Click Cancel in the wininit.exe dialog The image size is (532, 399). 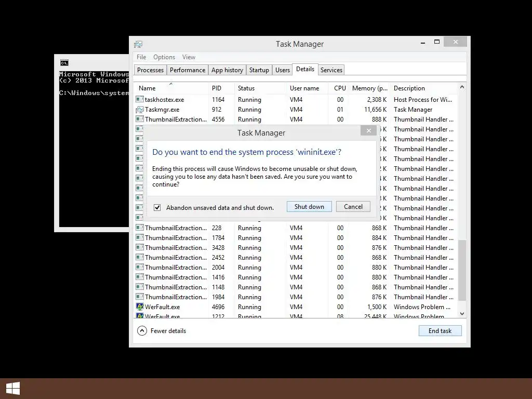[353, 207]
